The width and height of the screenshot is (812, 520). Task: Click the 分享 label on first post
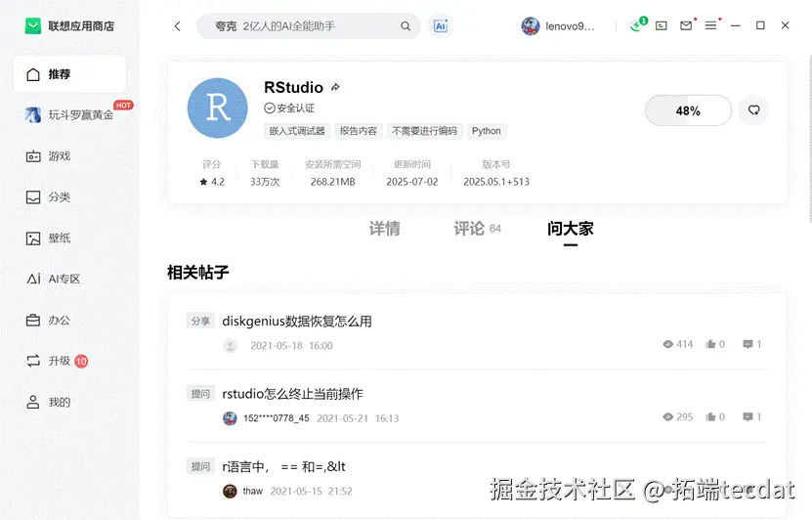click(200, 322)
